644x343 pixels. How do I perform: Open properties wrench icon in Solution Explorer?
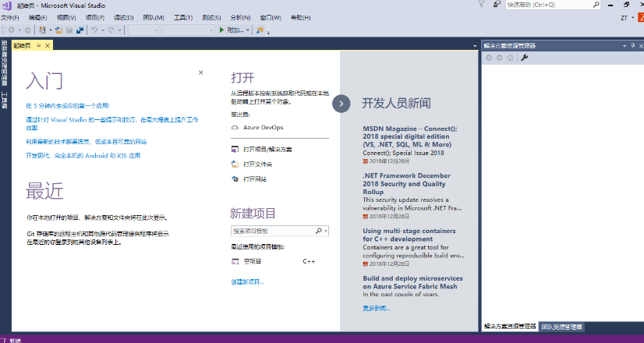click(525, 58)
